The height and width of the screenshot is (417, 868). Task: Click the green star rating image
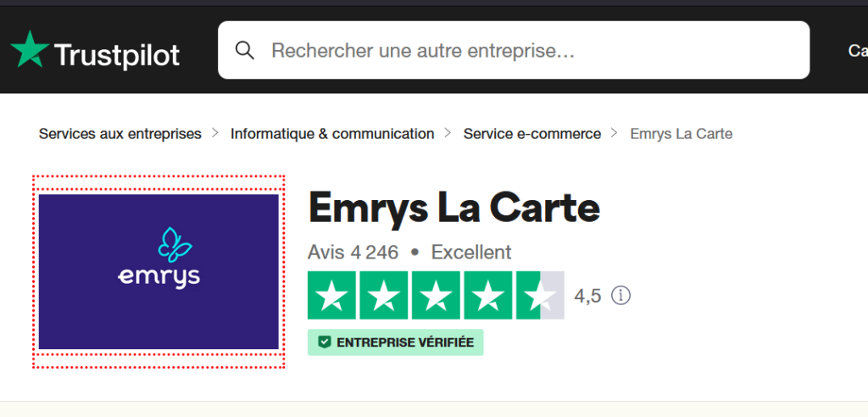point(436,295)
